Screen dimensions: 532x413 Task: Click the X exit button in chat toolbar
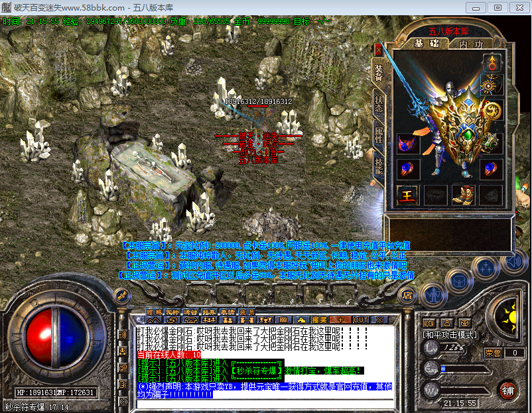[379, 320]
